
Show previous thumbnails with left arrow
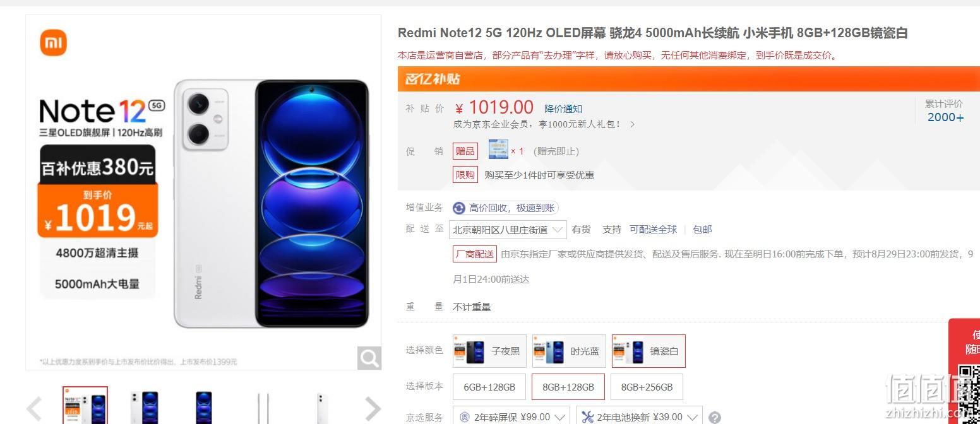coord(34,409)
